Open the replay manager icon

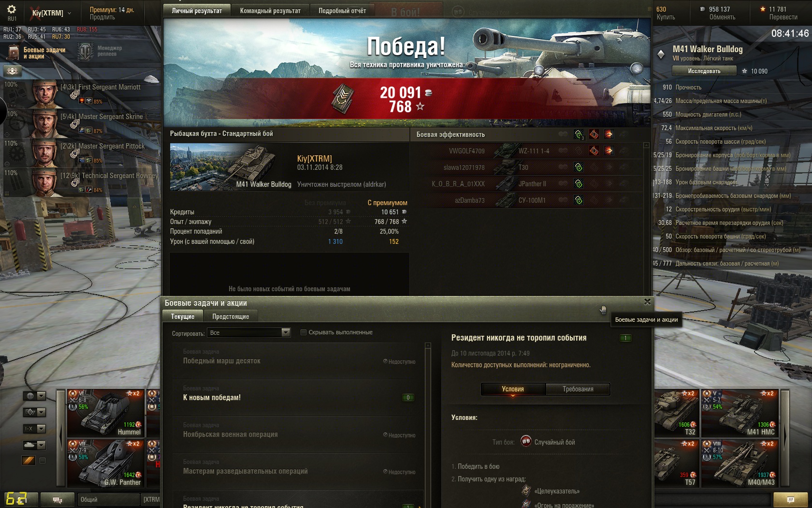[x=86, y=51]
